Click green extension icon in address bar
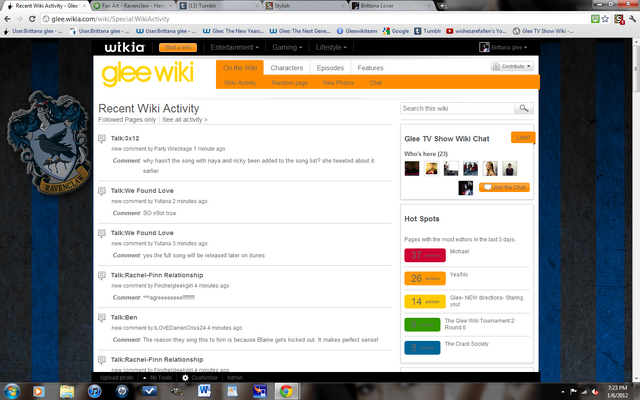This screenshot has height=400, width=640. (595, 19)
